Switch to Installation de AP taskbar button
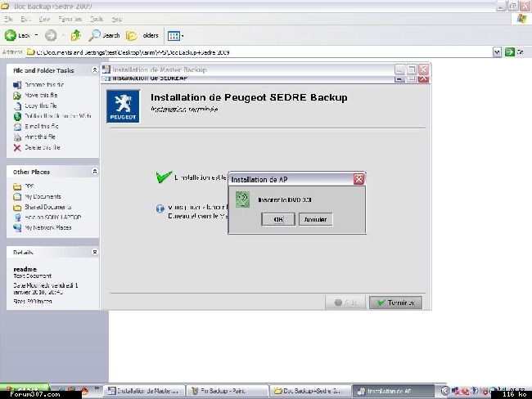Viewport: 532px width, 399px height. point(394,391)
